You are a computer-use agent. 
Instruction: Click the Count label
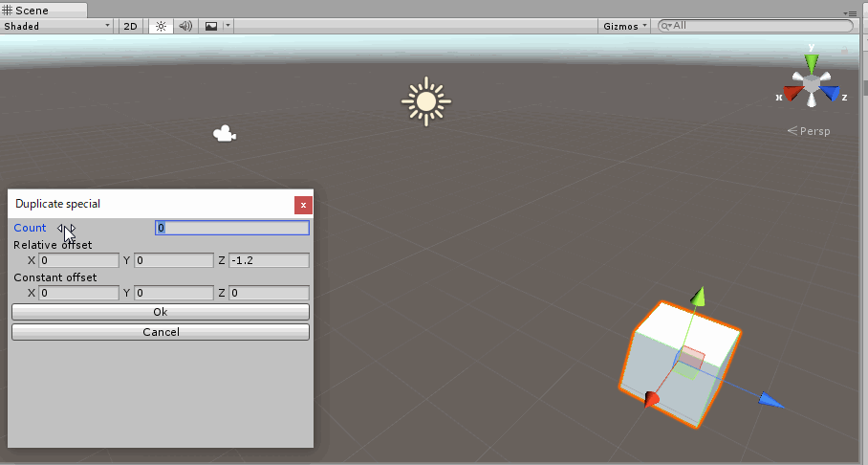click(x=30, y=228)
